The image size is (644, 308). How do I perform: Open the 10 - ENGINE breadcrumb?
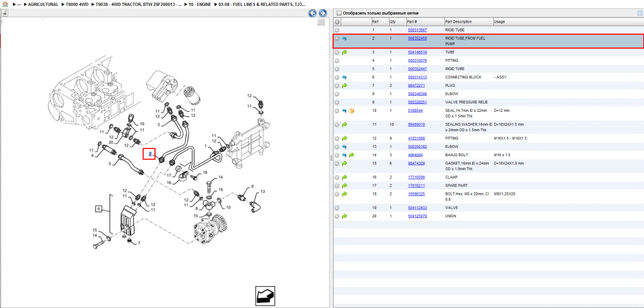coord(200,4)
